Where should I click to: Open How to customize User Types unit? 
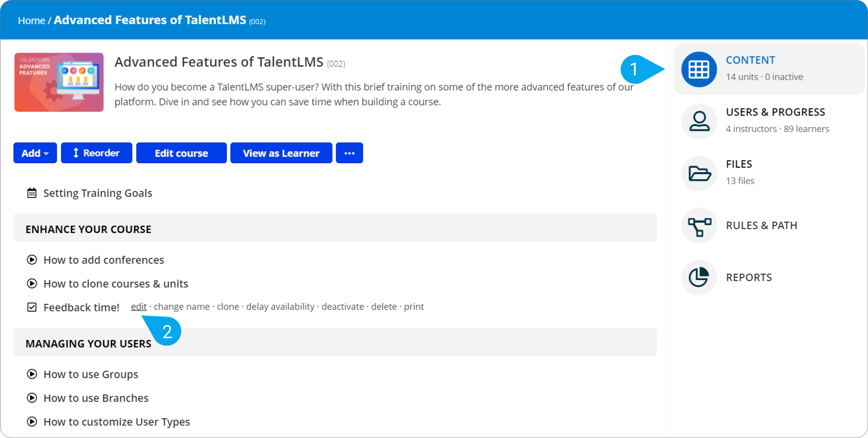click(x=117, y=422)
